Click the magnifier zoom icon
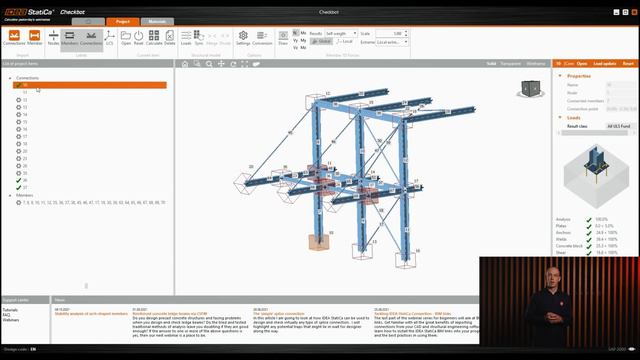 click(x=209, y=64)
